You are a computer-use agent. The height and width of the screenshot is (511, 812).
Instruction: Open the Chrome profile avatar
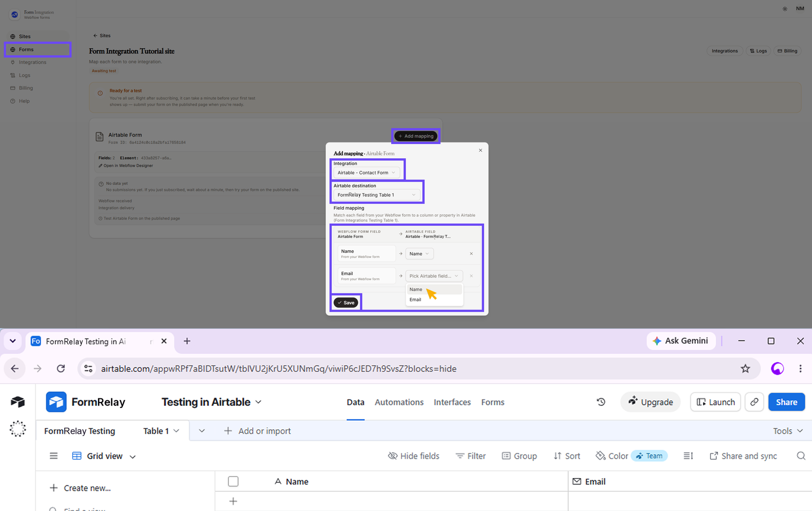[x=777, y=369]
